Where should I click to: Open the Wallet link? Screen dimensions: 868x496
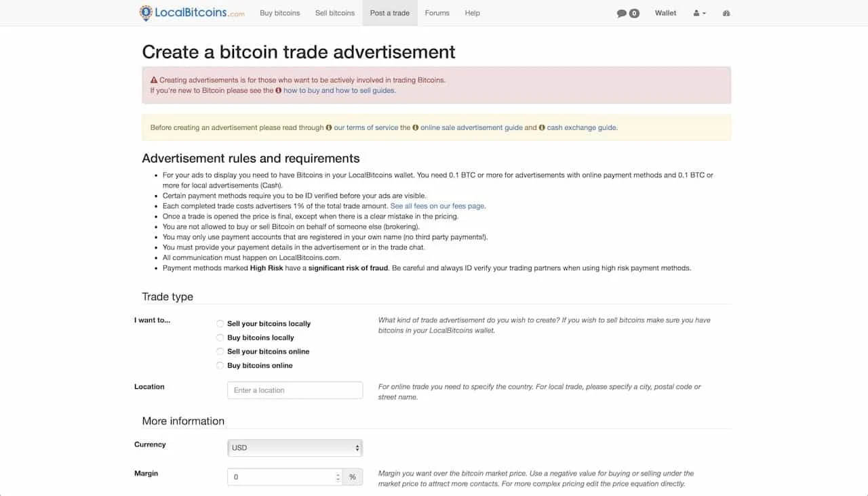(665, 13)
